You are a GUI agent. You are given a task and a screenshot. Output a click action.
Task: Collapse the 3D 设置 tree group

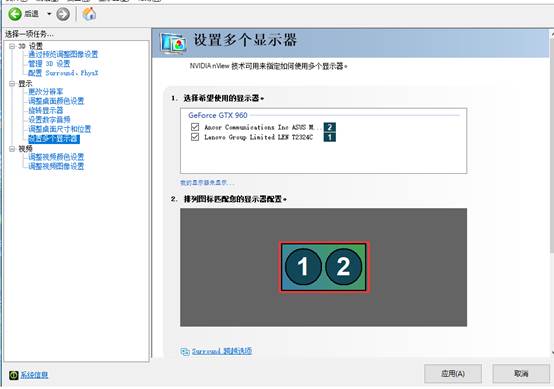coord(12,46)
